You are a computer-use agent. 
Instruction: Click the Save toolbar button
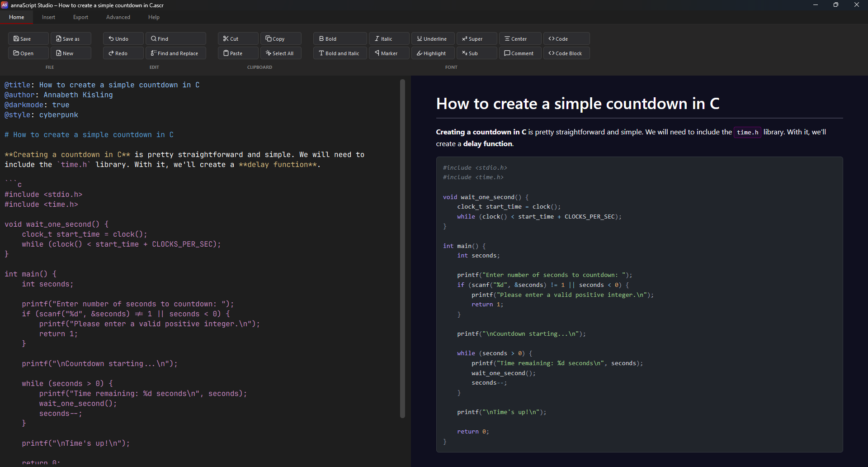pyautogui.click(x=28, y=38)
